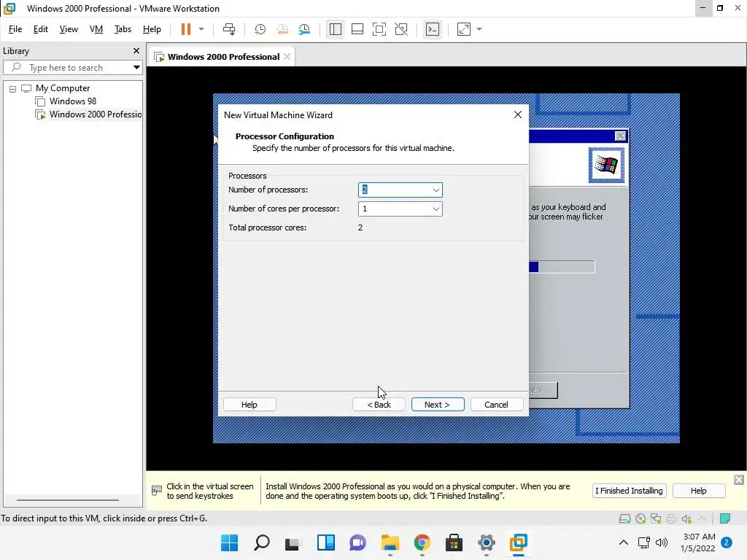Enter full screen mode via toolbar icon
This screenshot has height=560, width=747.
[379, 29]
